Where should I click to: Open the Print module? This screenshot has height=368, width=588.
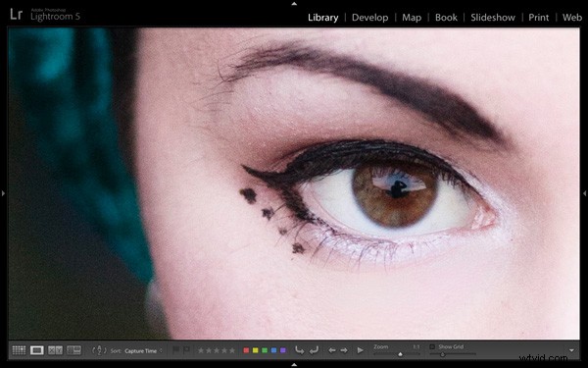pos(538,18)
